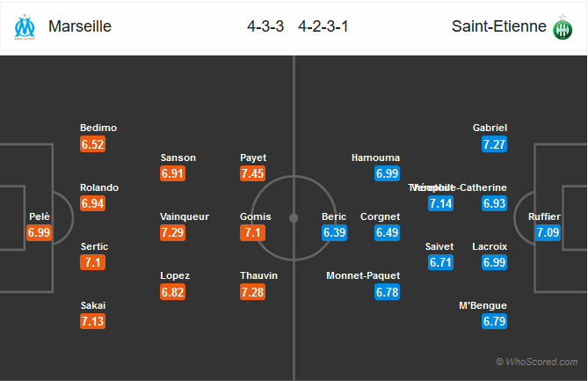
Task: Click the Hamouma player name
Action: click(x=376, y=158)
